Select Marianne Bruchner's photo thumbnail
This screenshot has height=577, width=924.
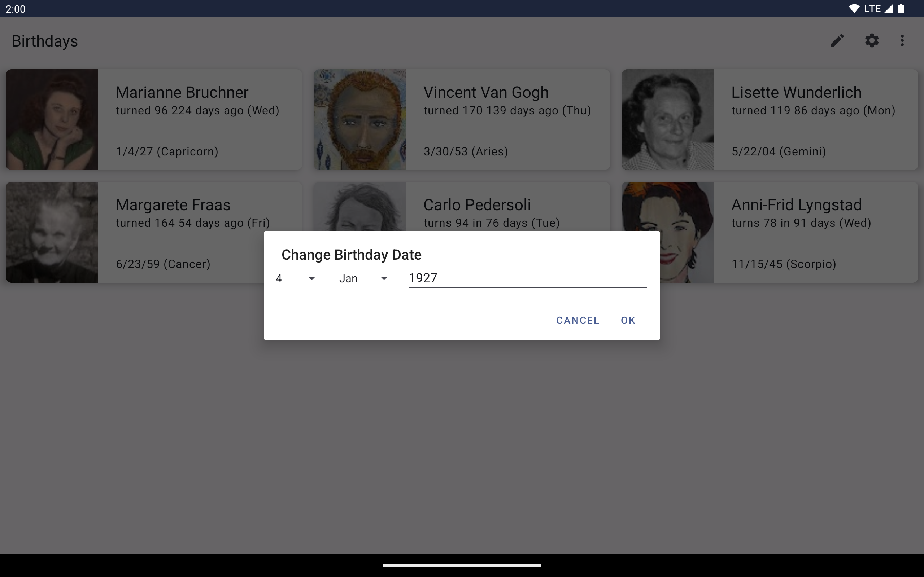[52, 119]
